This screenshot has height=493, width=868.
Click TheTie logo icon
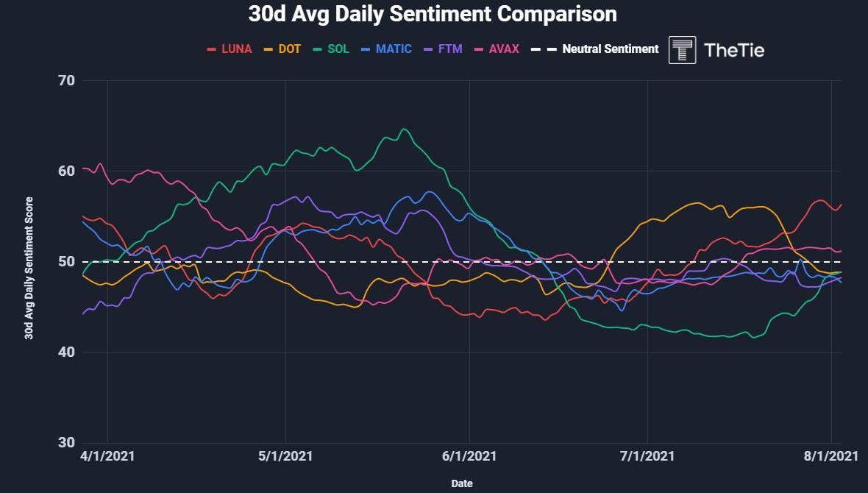click(682, 50)
